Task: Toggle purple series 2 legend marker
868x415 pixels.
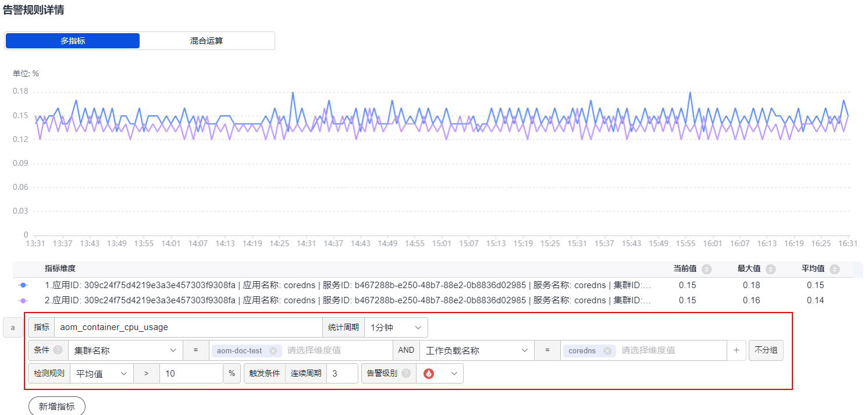Action: [23, 300]
